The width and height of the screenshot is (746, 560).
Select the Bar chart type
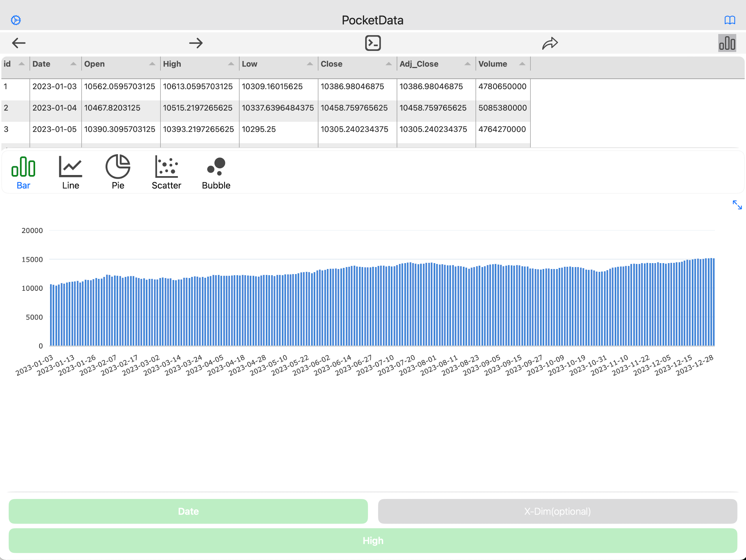click(23, 172)
